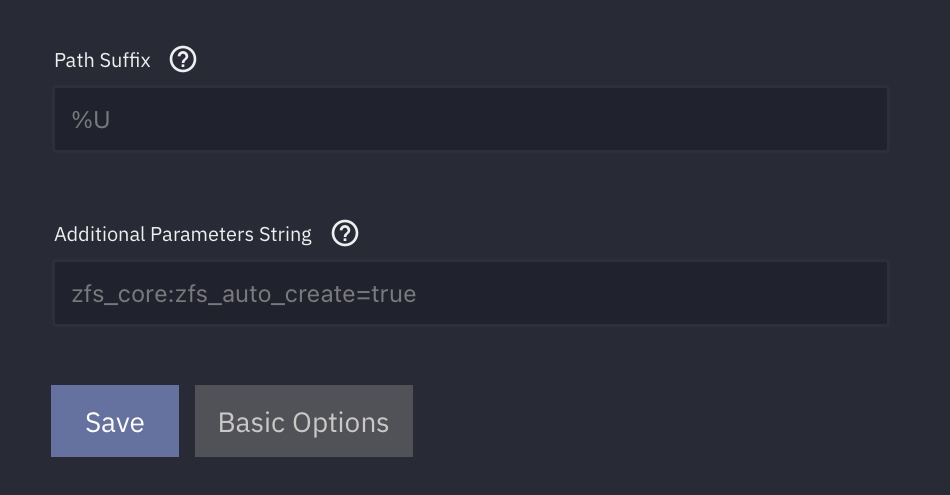View the parameters string description icon
The image size is (950, 495).
pyautogui.click(x=345, y=233)
